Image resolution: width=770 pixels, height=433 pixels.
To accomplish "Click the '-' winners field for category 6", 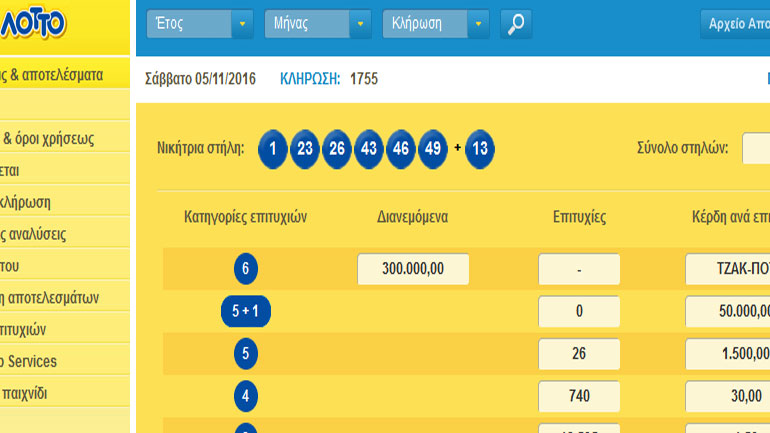I will tap(579, 269).
